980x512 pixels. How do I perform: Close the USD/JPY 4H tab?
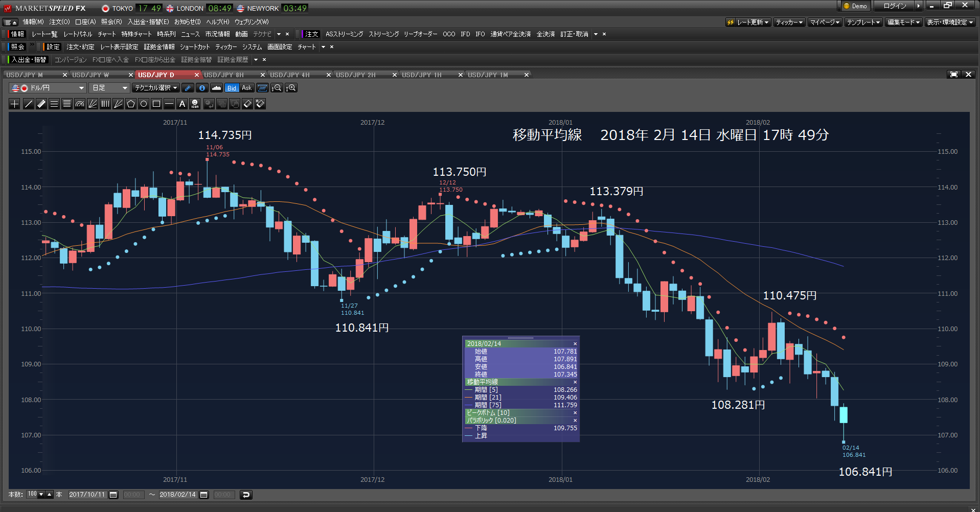[x=329, y=75]
